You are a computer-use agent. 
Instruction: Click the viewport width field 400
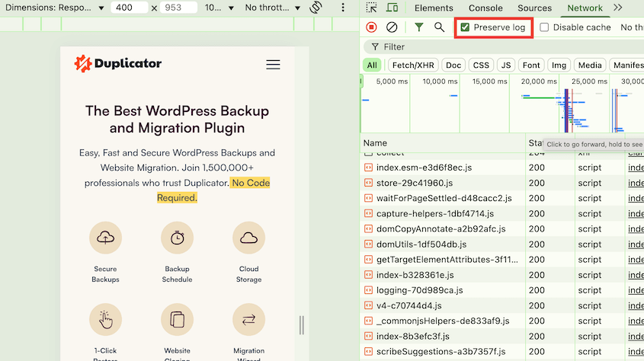point(129,8)
